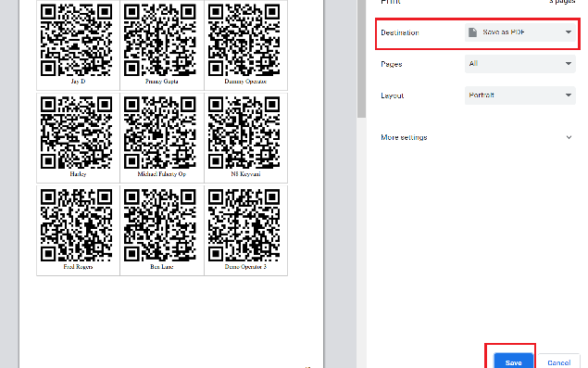588x368 pixels.
Task: Click the 'NS Keyvani' name caption
Action: [x=245, y=174]
